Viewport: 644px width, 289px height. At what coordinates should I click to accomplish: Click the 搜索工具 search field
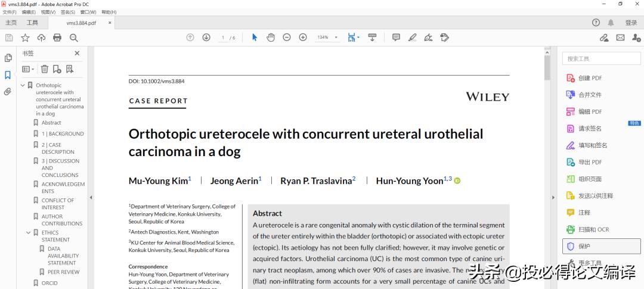coord(601,59)
